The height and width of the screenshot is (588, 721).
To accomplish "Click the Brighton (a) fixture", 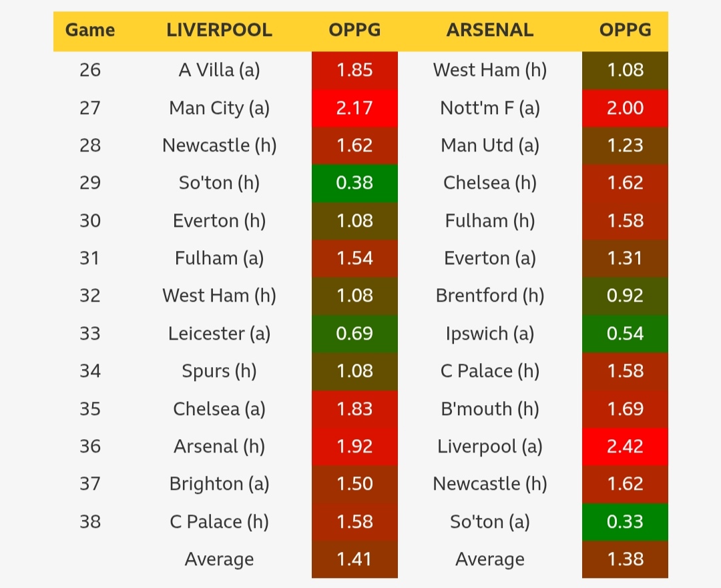I will 219,484.
